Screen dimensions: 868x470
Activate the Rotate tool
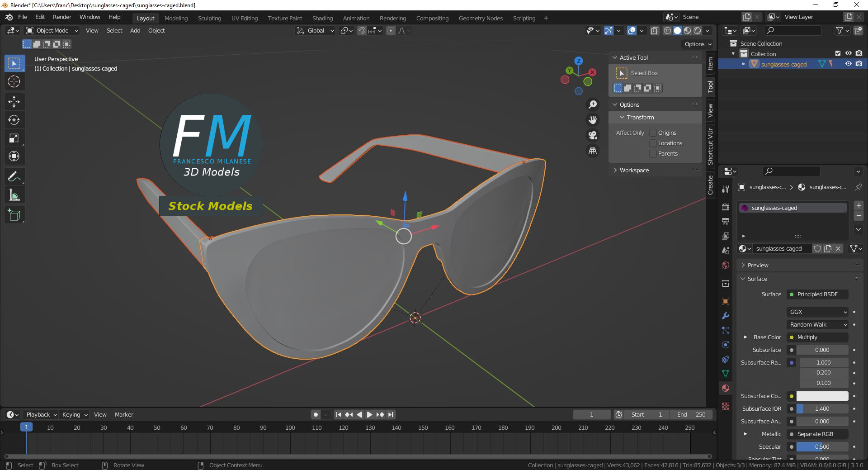(x=14, y=120)
